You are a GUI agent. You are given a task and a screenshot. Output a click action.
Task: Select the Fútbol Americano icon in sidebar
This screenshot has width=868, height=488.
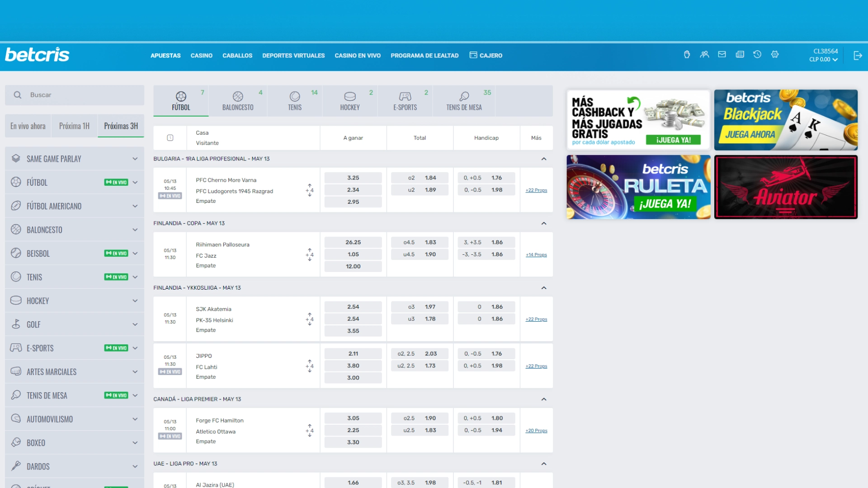[x=16, y=206]
